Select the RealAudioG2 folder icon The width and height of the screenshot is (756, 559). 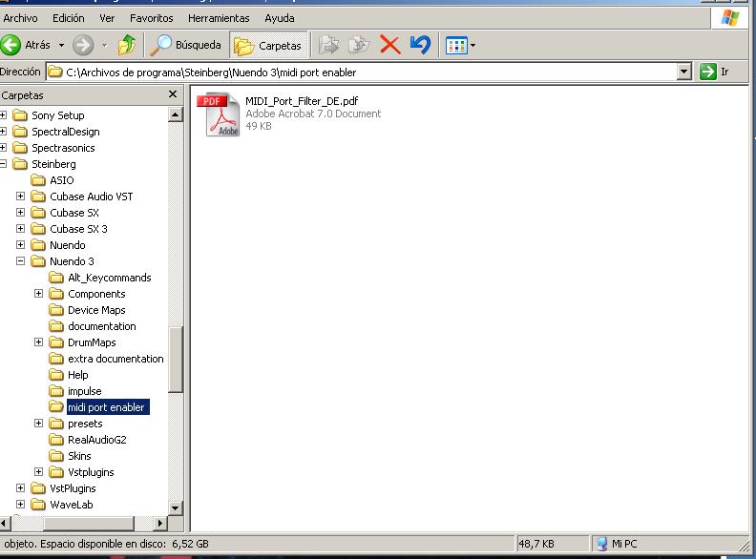coord(56,440)
